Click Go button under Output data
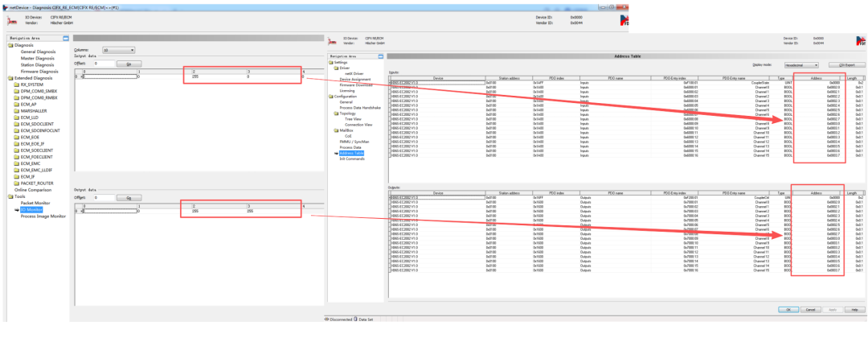This screenshot has width=868, height=342. (129, 197)
